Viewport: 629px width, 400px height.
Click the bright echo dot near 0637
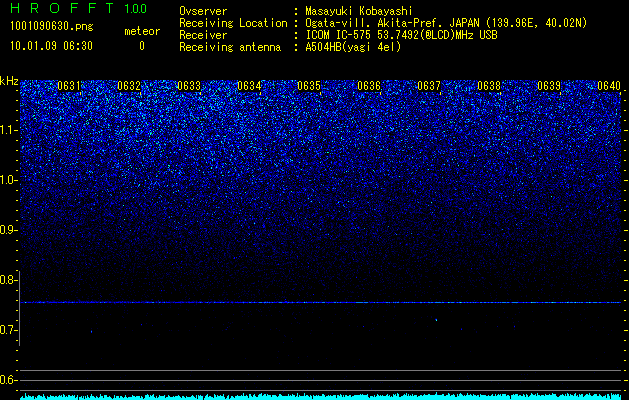(x=436, y=320)
